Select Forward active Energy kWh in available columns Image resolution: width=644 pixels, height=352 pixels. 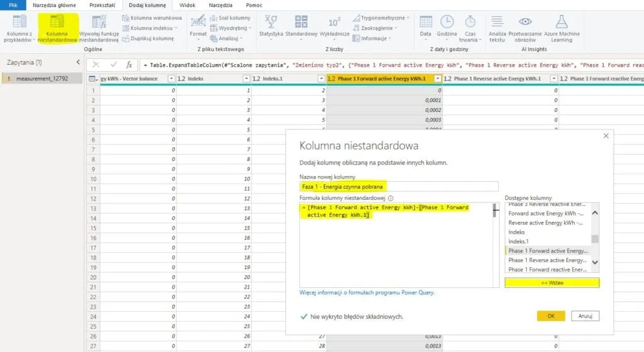click(546, 213)
